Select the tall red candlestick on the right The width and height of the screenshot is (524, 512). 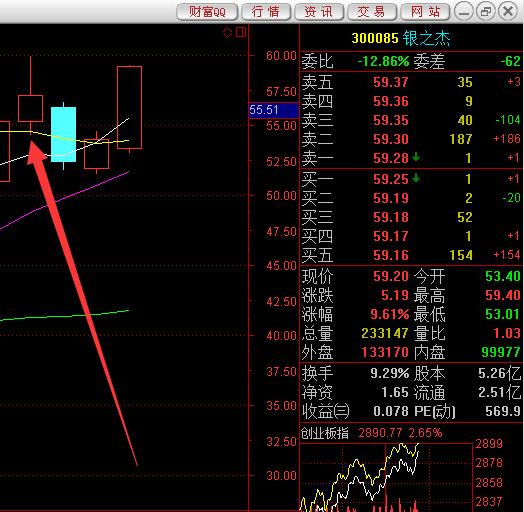(129, 108)
